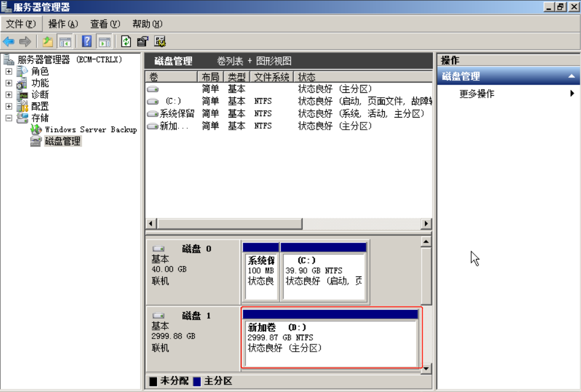Click the disk view scroll down arrow
The image size is (581, 392).
click(426, 369)
